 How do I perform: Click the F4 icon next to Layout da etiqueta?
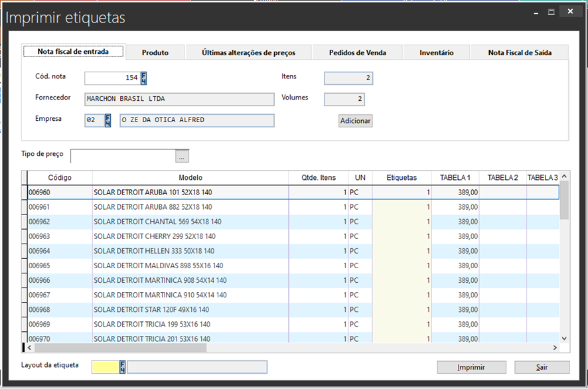pos(123,367)
